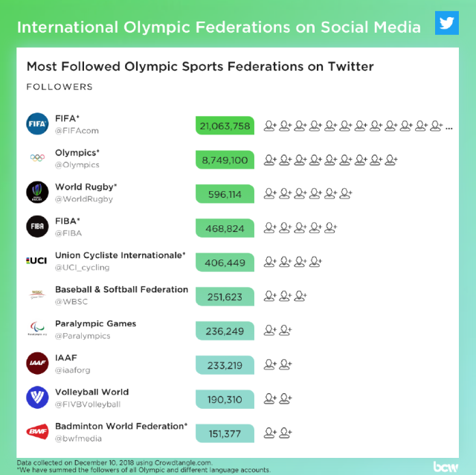This screenshot has height=475, width=476.
Task: Open the @WorldRugby handle link
Action: tap(84, 199)
